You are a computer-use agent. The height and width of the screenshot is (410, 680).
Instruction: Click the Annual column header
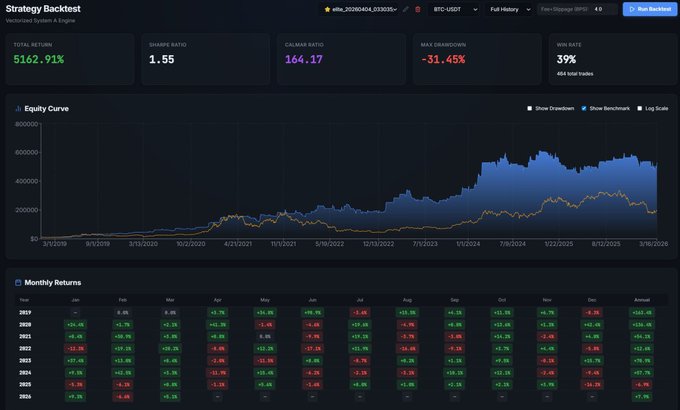[642, 298]
